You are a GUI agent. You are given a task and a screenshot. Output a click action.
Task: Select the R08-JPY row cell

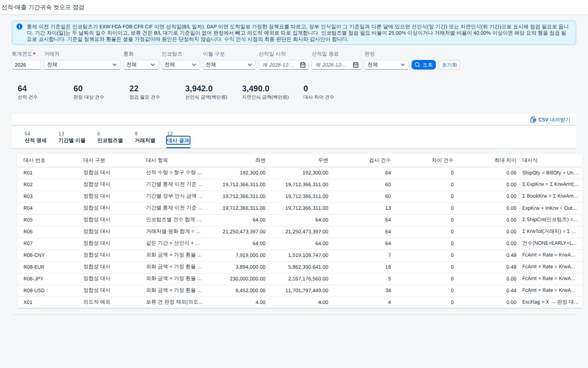pyautogui.click(x=33, y=279)
